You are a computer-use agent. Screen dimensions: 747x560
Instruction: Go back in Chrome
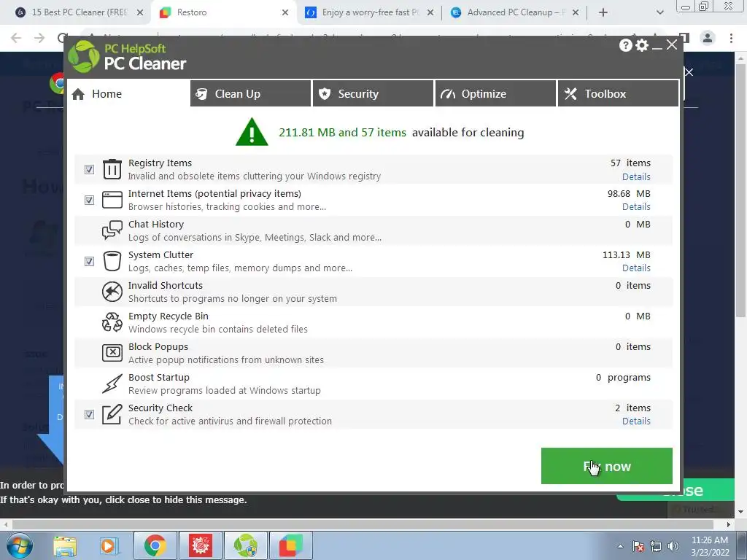tap(16, 38)
